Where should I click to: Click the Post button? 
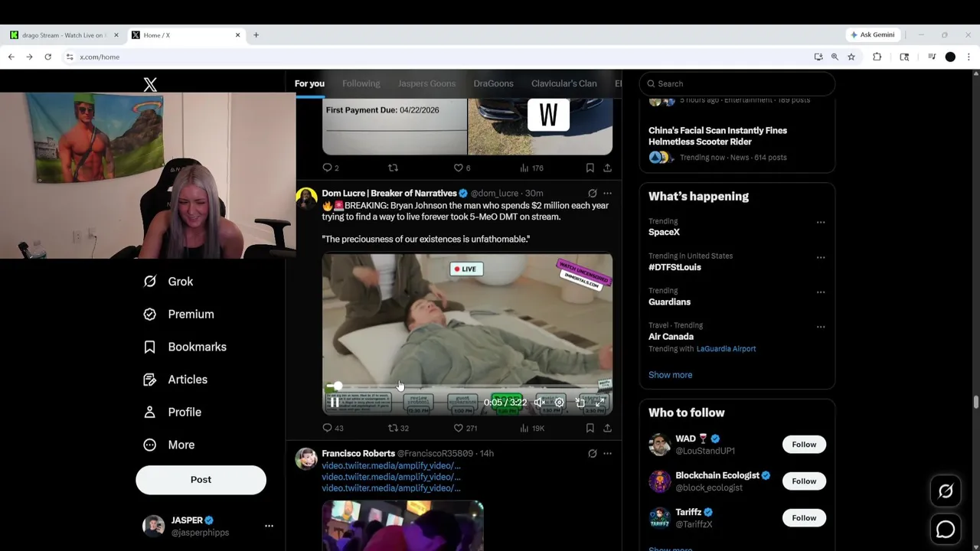coord(201,480)
